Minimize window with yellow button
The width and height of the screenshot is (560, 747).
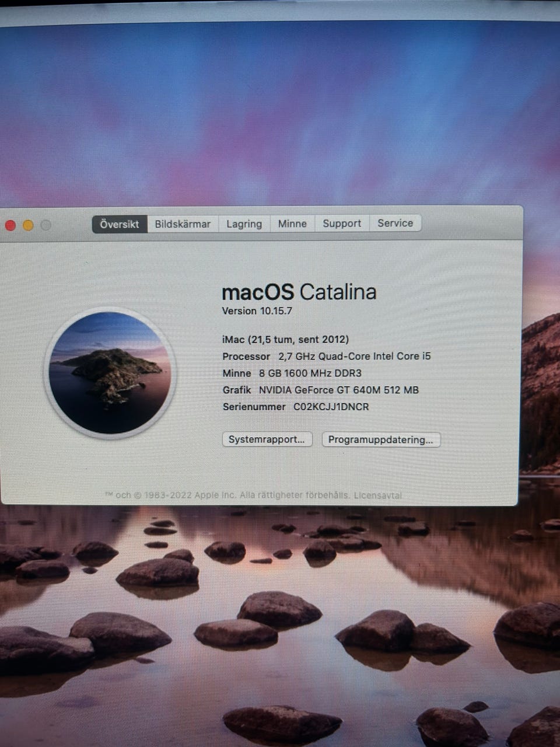tap(28, 225)
